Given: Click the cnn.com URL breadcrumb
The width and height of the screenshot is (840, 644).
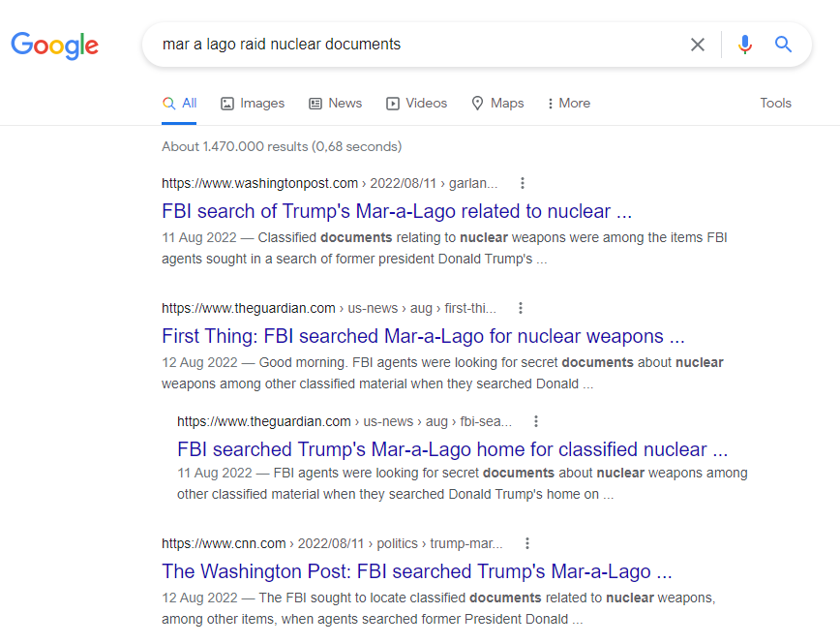Looking at the screenshot, I should click(332, 543).
